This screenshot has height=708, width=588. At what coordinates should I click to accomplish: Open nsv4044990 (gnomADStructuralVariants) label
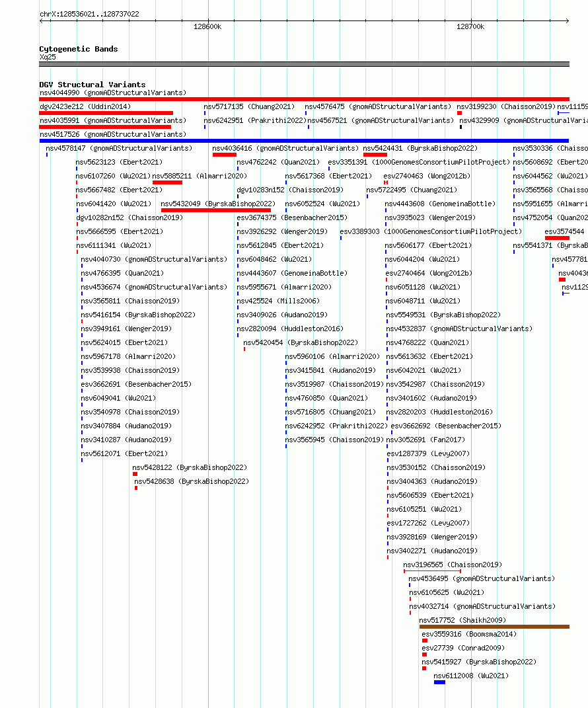pyautogui.click(x=113, y=93)
